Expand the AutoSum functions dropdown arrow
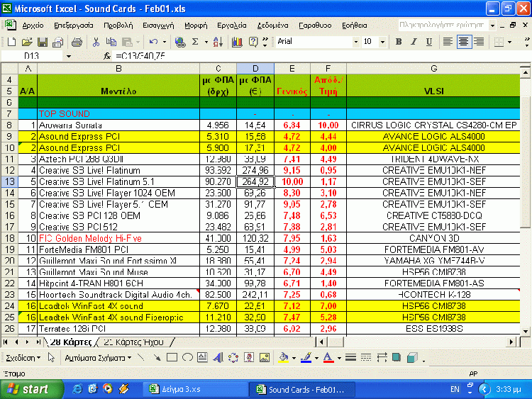 (x=206, y=42)
